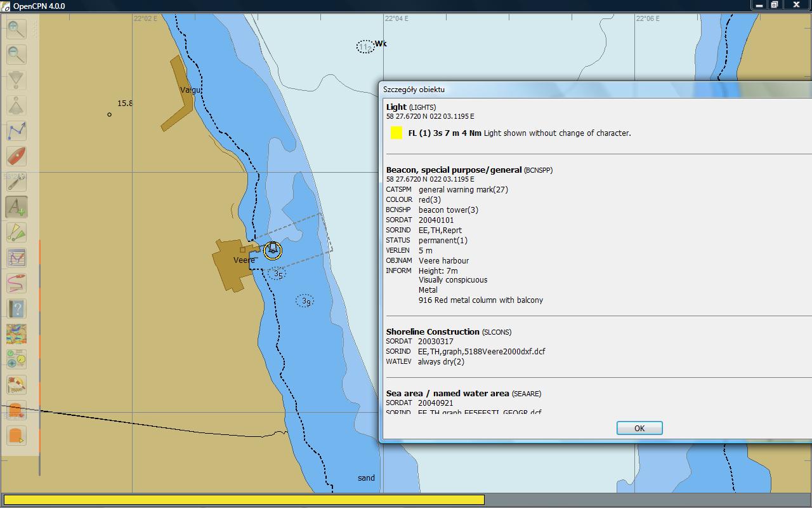This screenshot has height=508, width=812.
Task: Select the OBJNAM 'Veere harbour' value
Action: [x=444, y=260]
